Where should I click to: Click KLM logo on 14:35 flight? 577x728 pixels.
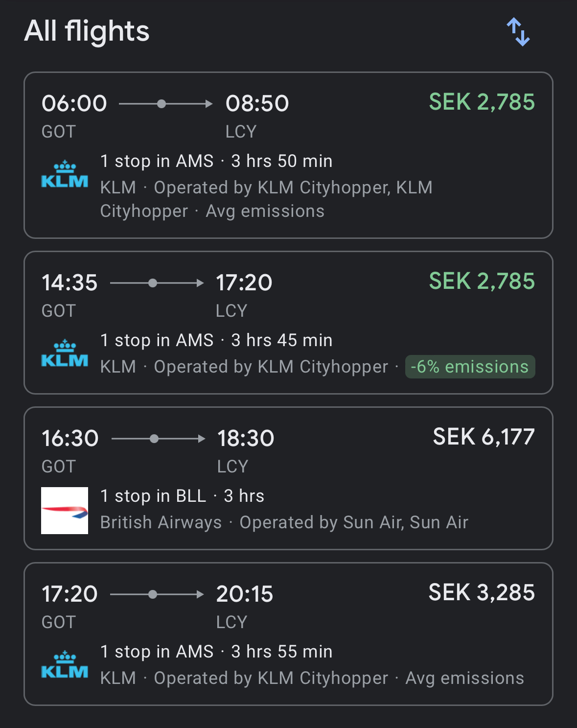click(x=65, y=354)
